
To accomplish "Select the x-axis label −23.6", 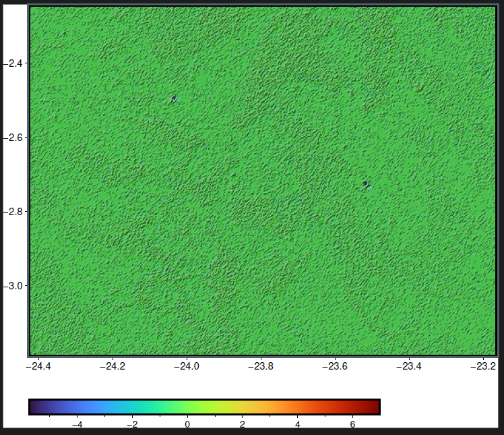I will pos(336,366).
